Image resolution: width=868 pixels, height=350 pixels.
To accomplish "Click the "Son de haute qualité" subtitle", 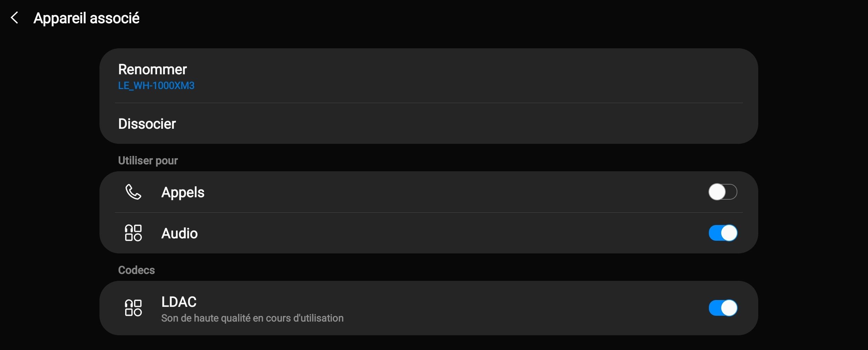I will click(252, 318).
